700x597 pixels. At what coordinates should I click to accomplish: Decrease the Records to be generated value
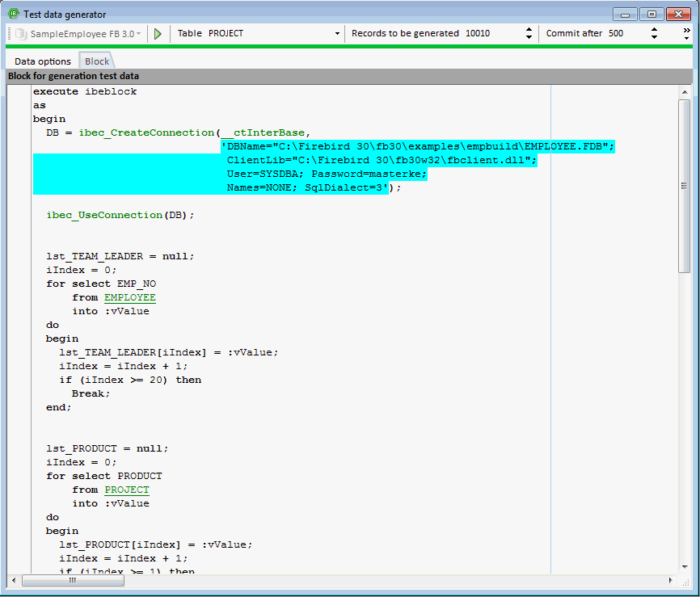pyautogui.click(x=529, y=37)
